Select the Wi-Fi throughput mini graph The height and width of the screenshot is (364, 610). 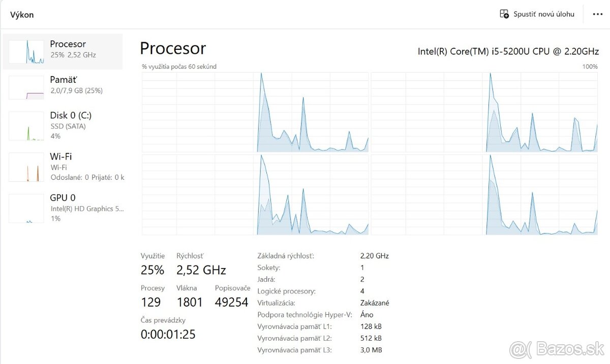click(x=26, y=167)
